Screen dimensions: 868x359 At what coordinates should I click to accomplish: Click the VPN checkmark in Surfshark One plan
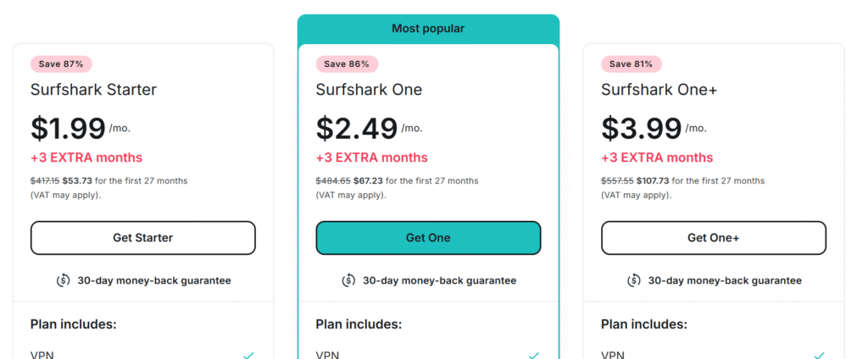[534, 355]
